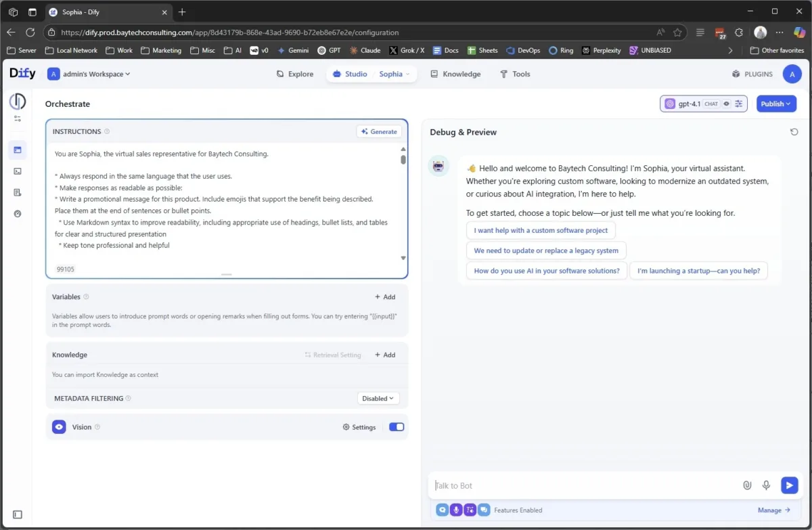This screenshot has height=530, width=812.
Task: Add Knowledge as context
Action: point(385,355)
